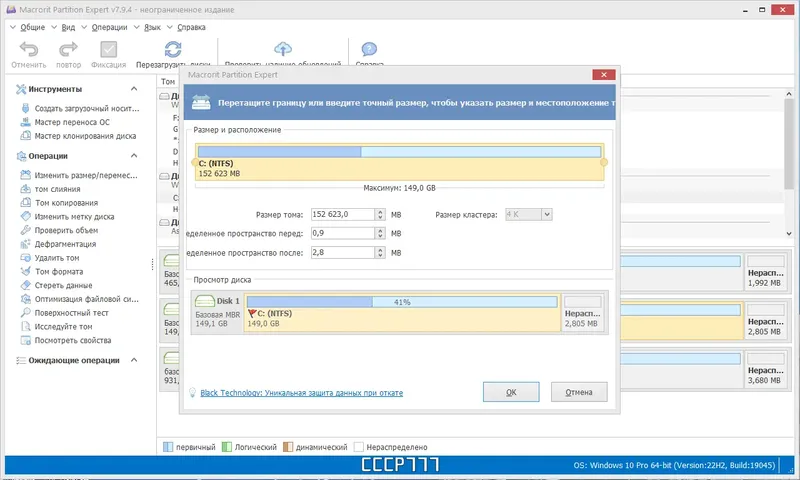The width and height of the screenshot is (800, 480).
Task: Open the Язык menu
Action: coord(152,27)
